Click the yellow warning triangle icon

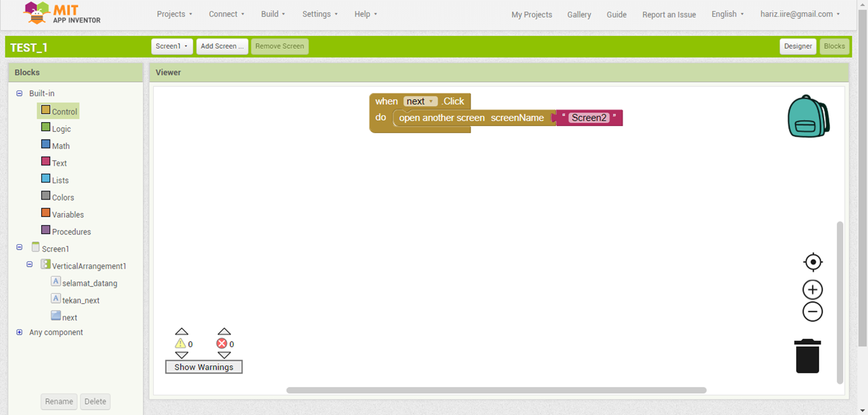pyautogui.click(x=180, y=344)
